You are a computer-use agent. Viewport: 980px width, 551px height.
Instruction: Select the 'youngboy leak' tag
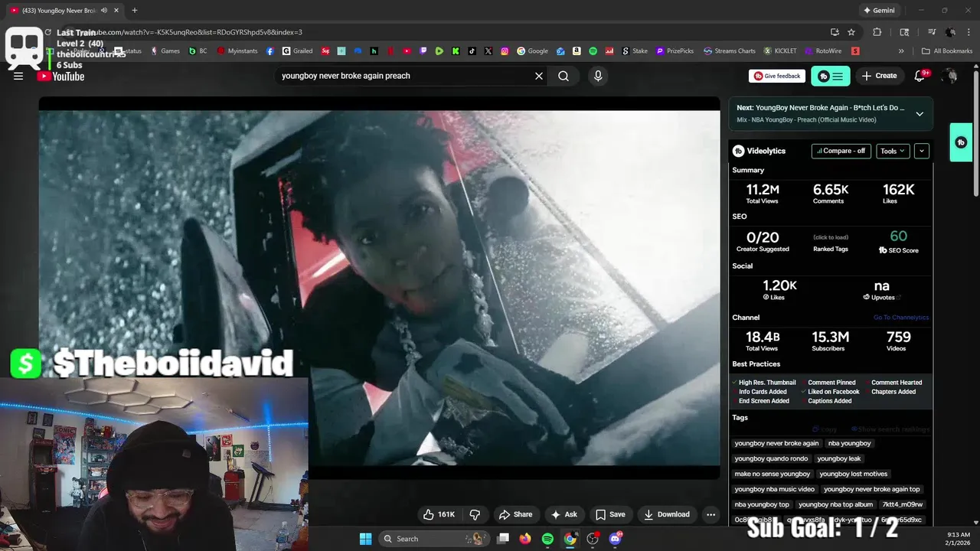pyautogui.click(x=838, y=458)
